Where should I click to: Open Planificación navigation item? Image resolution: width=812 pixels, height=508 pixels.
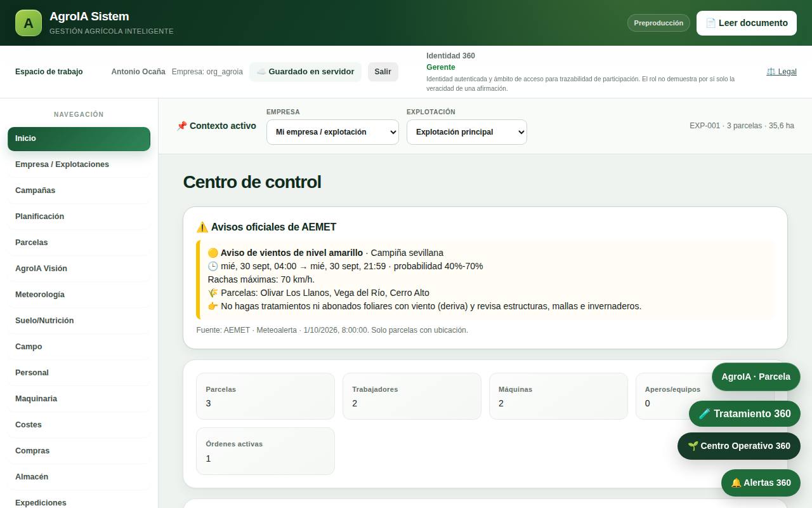tap(79, 217)
